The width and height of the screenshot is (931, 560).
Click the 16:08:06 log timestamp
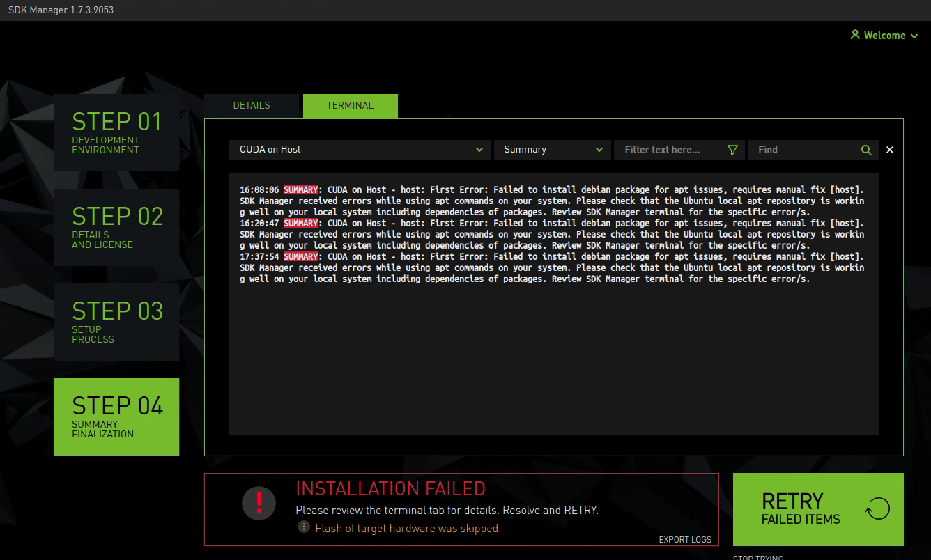[259, 189]
